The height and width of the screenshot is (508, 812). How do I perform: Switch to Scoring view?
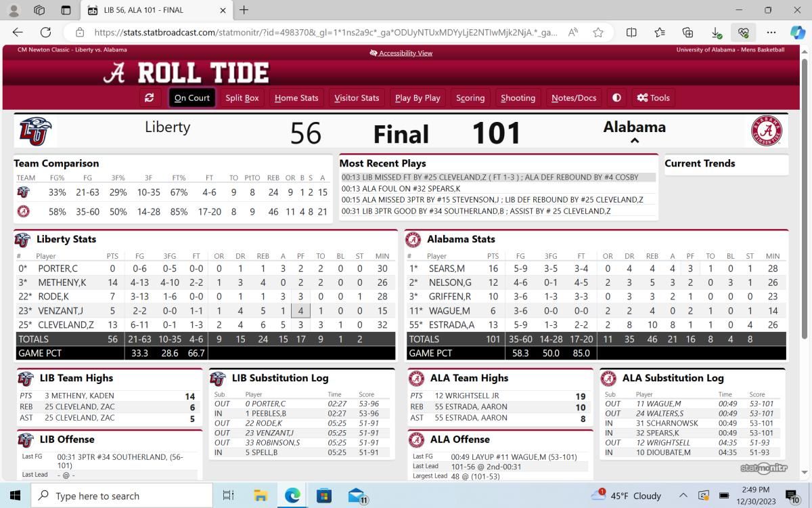click(470, 98)
